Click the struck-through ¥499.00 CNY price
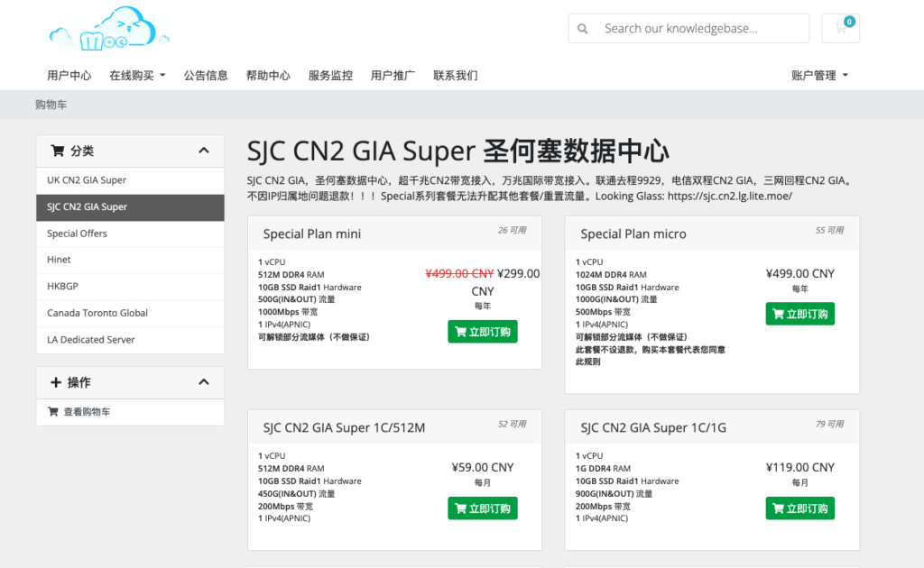The height and width of the screenshot is (568, 924). pos(459,274)
